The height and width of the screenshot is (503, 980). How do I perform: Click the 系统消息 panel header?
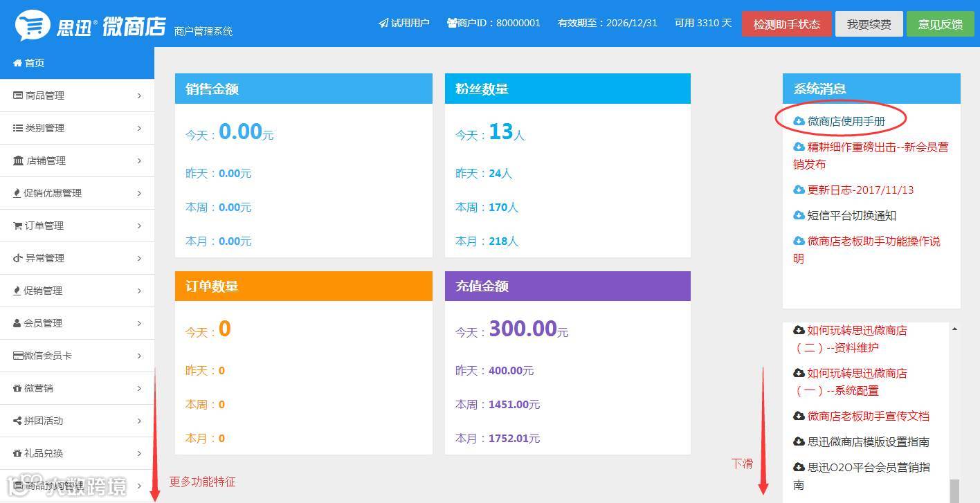871,89
